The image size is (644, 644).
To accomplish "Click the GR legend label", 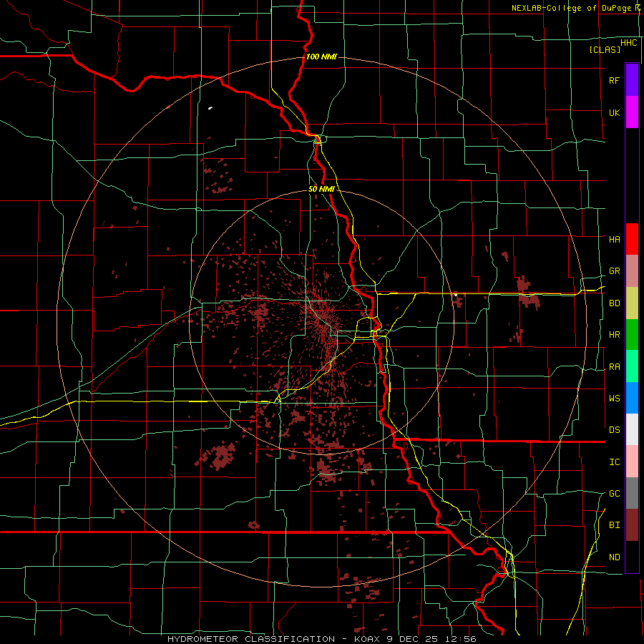I will 614,271.
